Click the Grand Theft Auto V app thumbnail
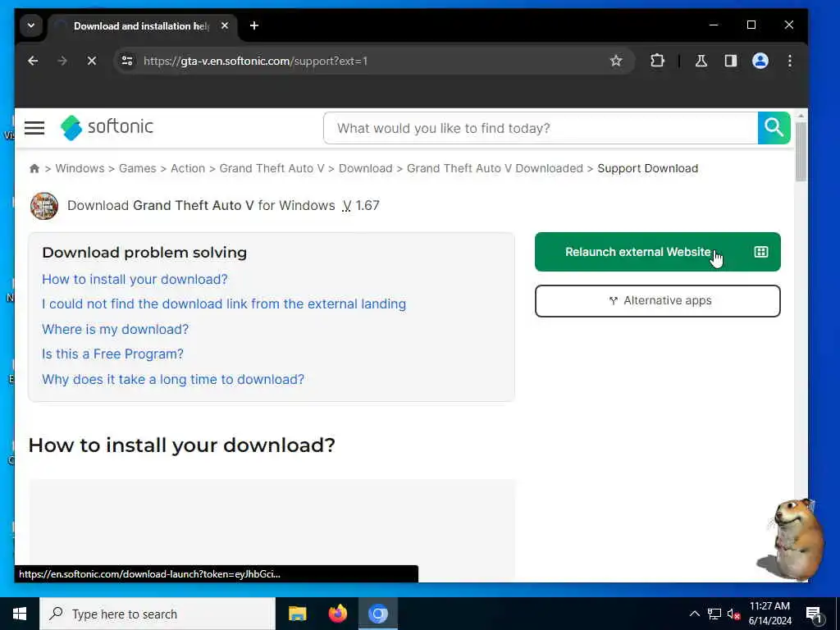This screenshot has width=840, height=630. [x=44, y=206]
